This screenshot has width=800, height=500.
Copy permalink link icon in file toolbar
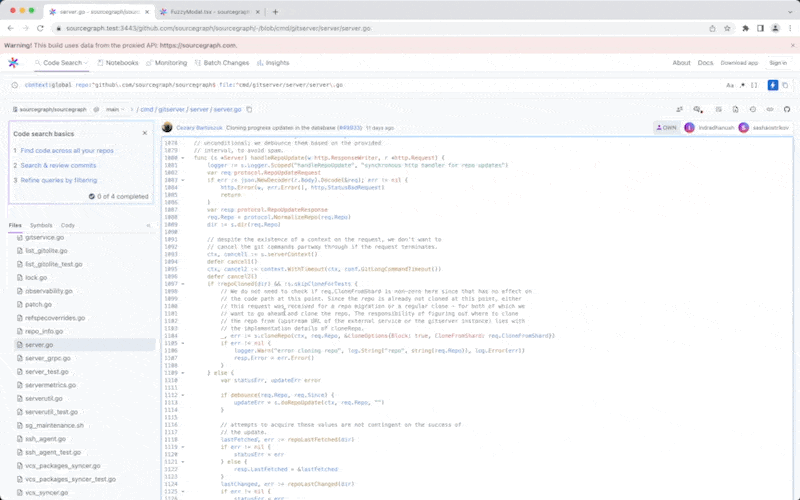[770, 109]
